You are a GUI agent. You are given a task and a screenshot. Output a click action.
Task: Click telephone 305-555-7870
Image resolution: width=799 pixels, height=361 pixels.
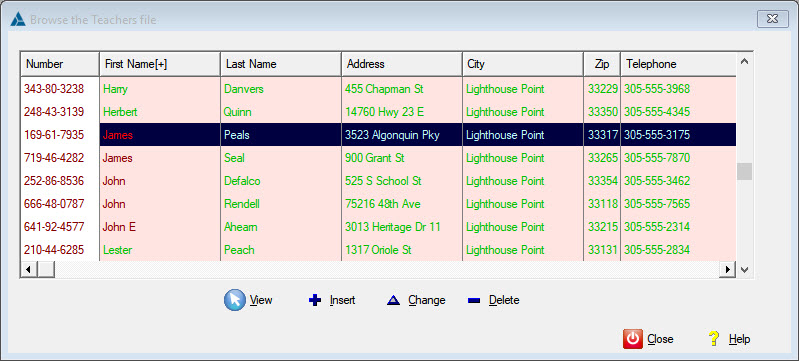[x=657, y=158]
